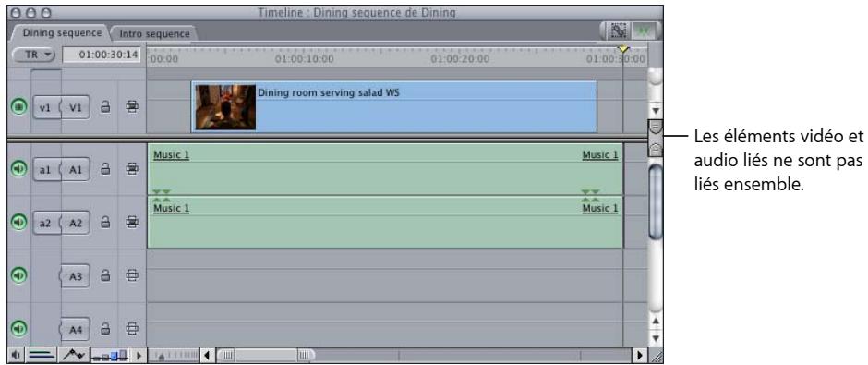Mute track A1 with its audible control

pos(18,169)
